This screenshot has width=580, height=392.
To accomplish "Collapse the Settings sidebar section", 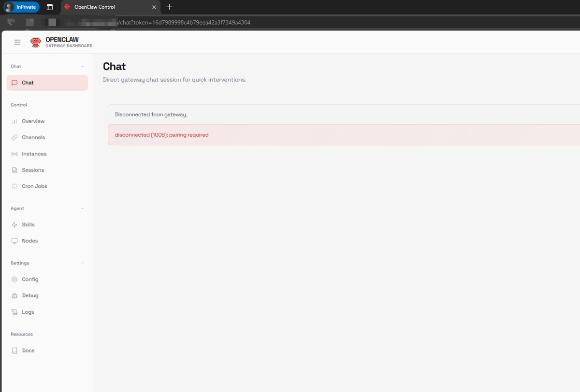I will pos(82,263).
